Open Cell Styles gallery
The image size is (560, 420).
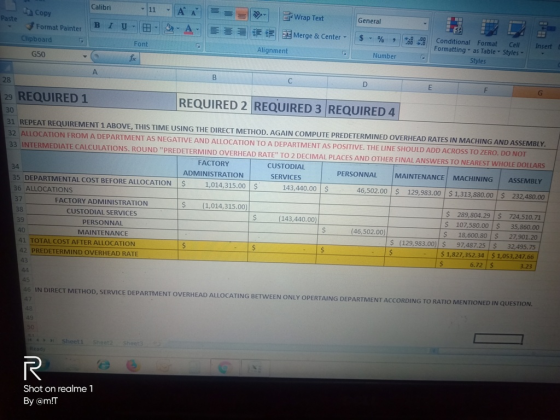pyautogui.click(x=515, y=39)
